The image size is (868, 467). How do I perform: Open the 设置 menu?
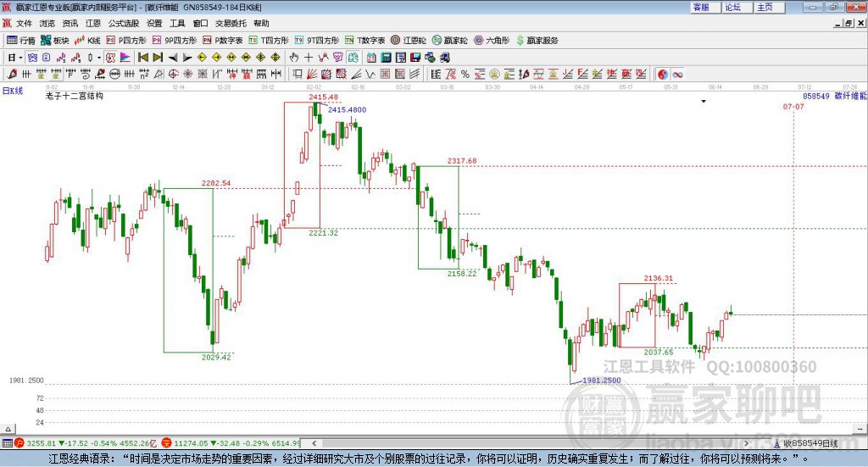click(154, 23)
